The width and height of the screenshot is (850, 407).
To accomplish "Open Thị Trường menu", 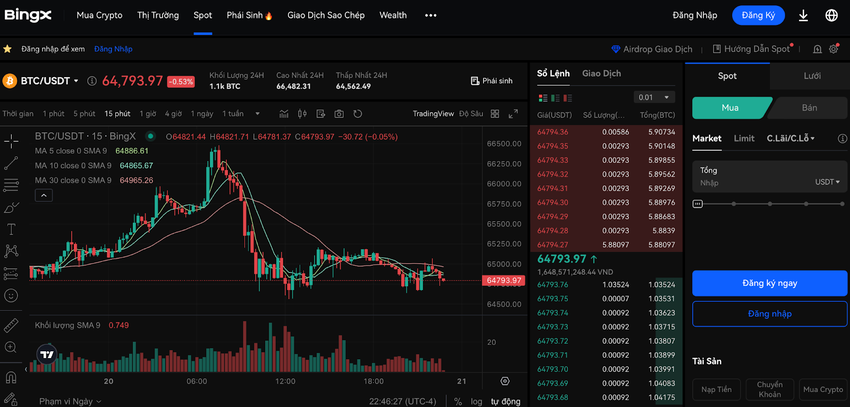I will click(x=158, y=15).
